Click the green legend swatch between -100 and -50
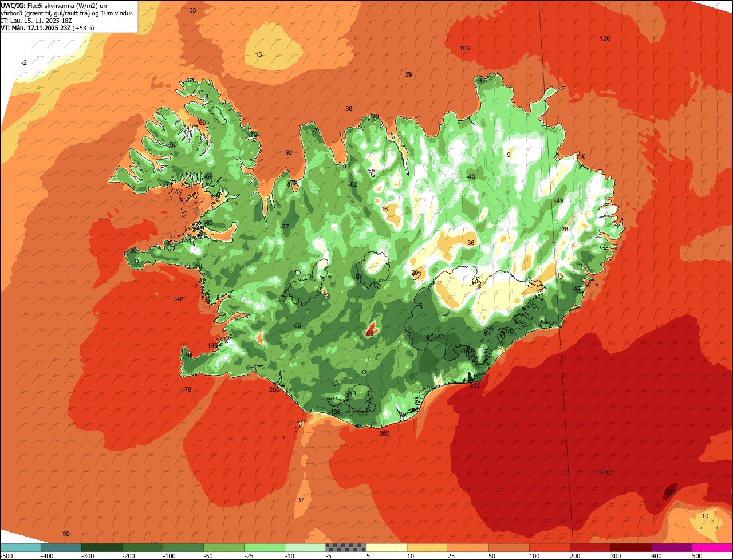The width and height of the screenshot is (733, 560). (x=183, y=547)
